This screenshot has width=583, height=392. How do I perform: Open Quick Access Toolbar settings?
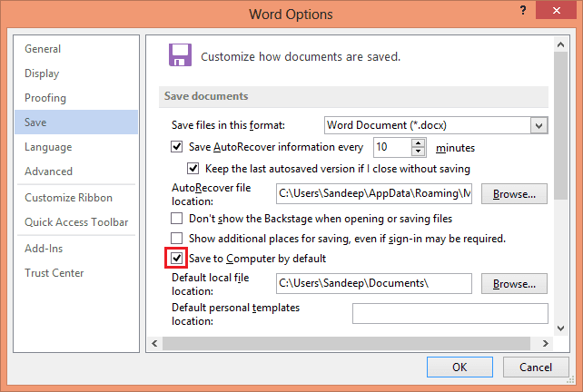coord(76,222)
